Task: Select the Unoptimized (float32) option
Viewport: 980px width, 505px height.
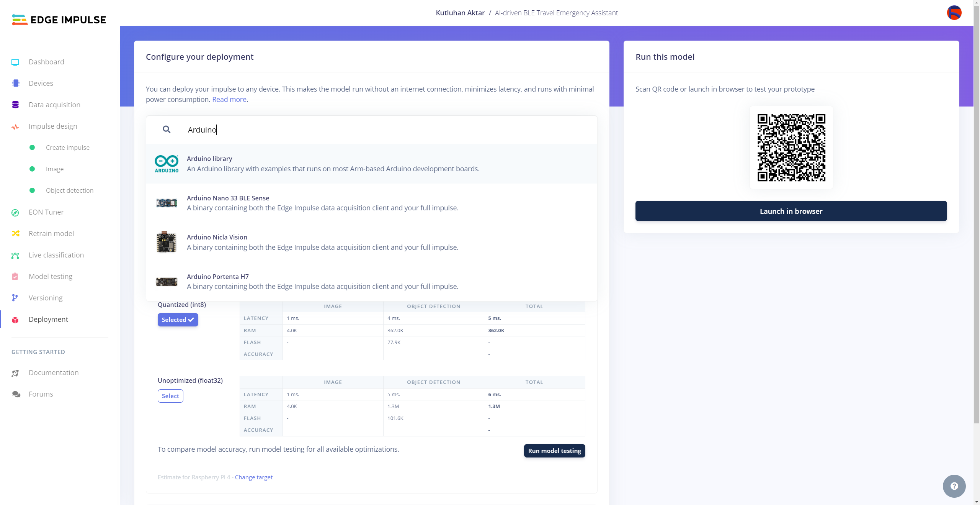Action: 170,396
